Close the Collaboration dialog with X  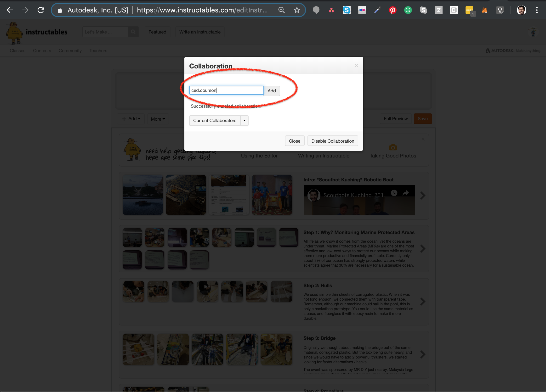tap(357, 66)
